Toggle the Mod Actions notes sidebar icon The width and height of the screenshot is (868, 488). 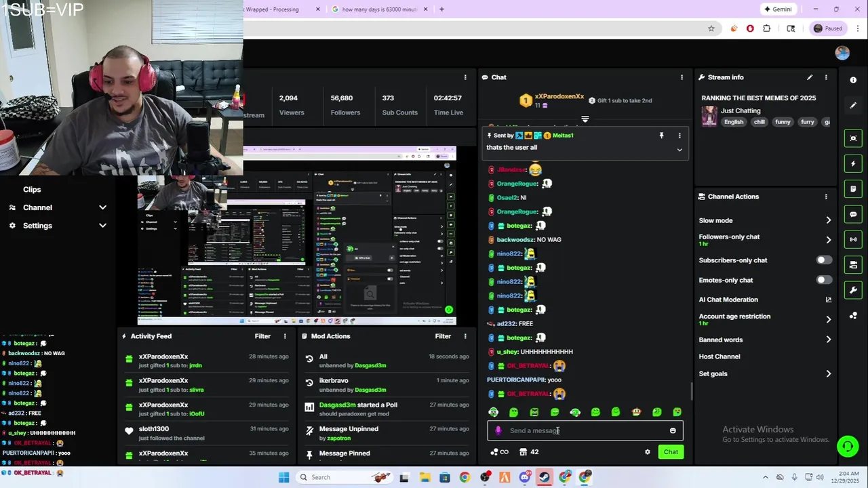click(853, 188)
